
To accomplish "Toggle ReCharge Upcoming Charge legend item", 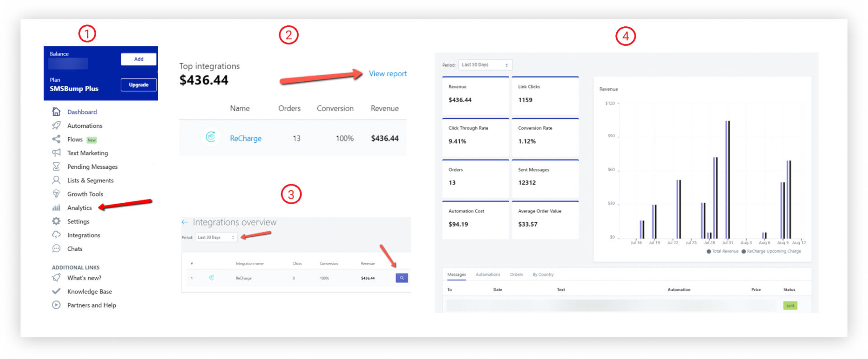I will (x=771, y=252).
